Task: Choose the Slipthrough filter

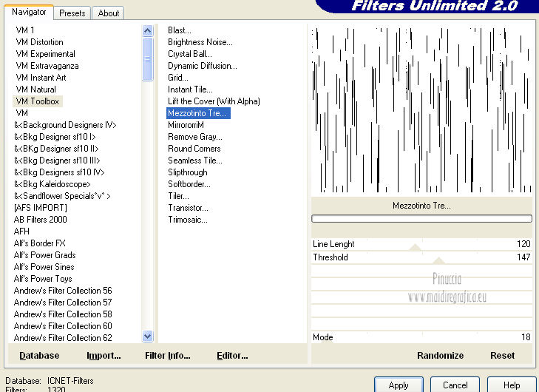Action: click(x=188, y=172)
